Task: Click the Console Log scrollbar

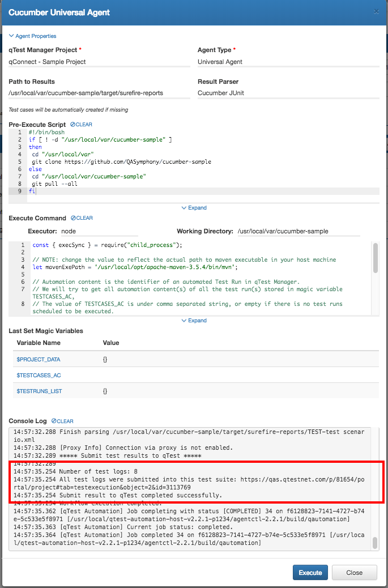Action: (x=375, y=542)
